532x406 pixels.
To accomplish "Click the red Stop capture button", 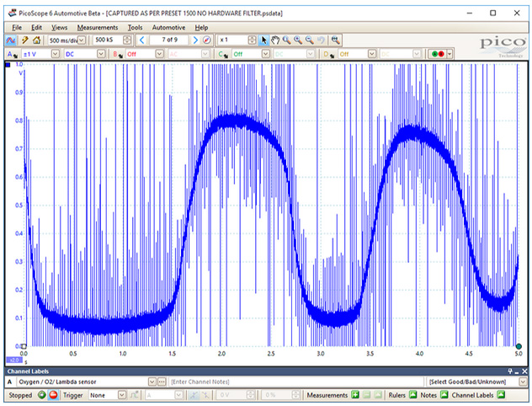I will click(53, 395).
